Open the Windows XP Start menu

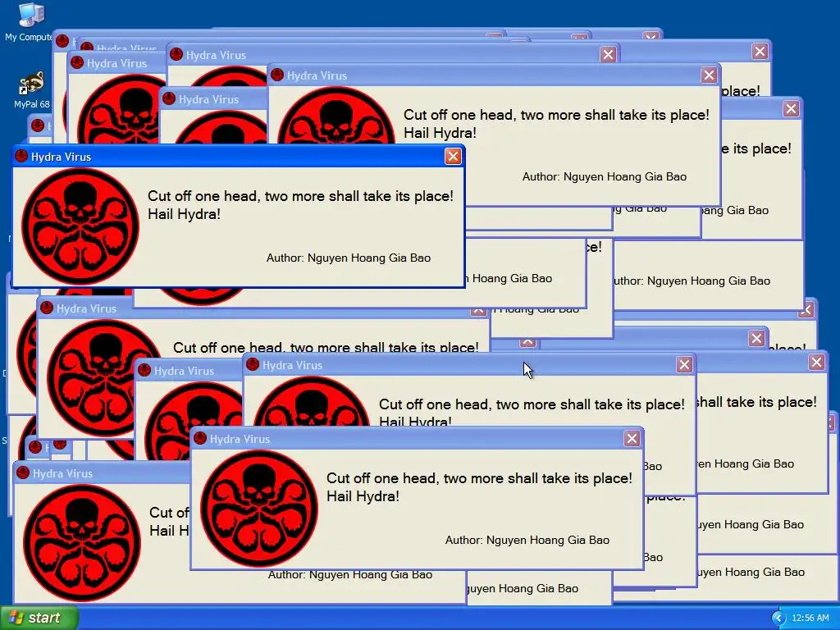(39, 618)
